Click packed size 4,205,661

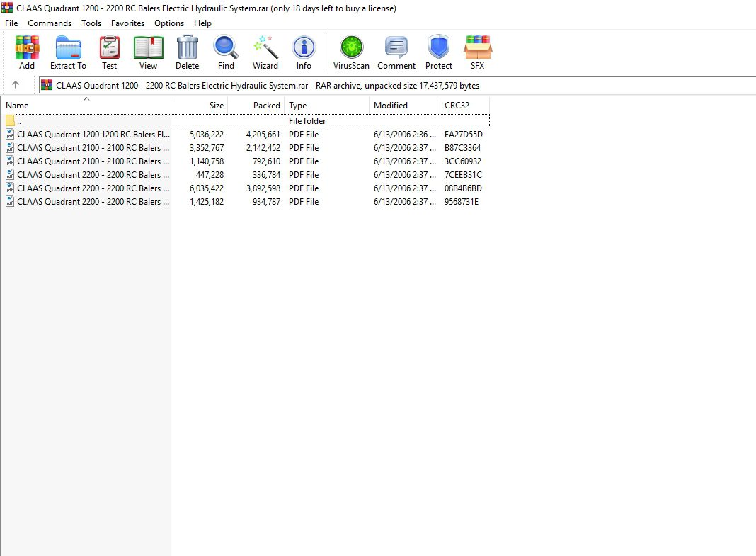[x=263, y=134]
